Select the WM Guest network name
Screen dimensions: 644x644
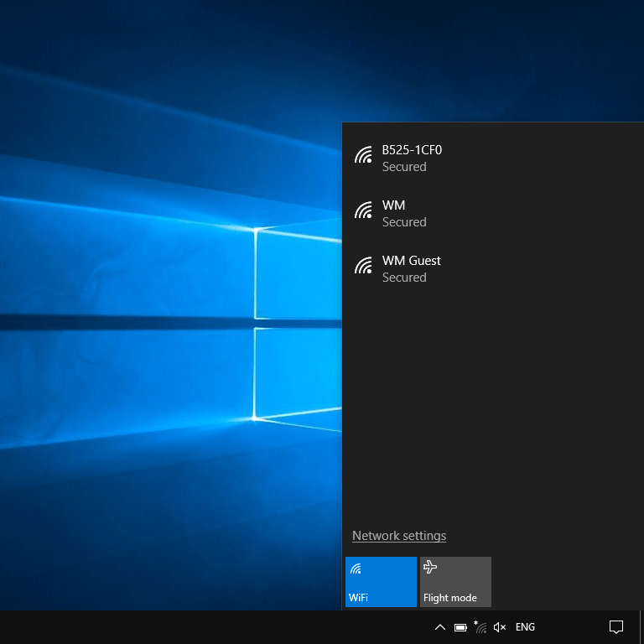[411, 261]
